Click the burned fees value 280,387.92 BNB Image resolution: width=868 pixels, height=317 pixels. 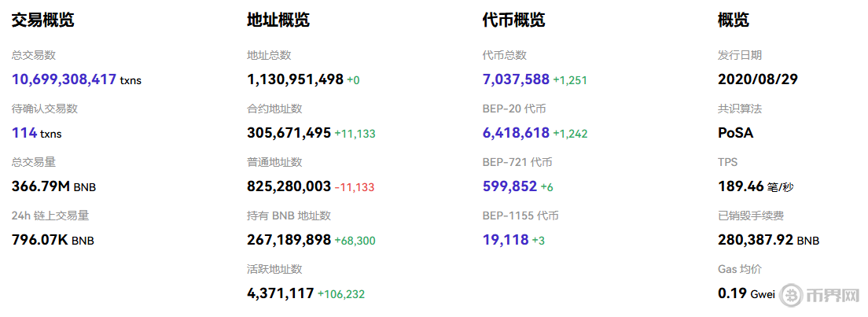(x=768, y=240)
